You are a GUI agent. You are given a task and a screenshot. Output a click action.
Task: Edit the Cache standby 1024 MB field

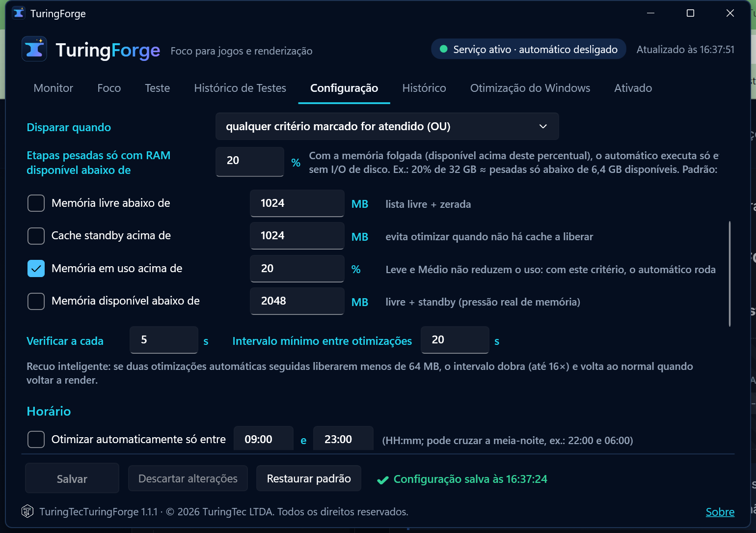297,236
